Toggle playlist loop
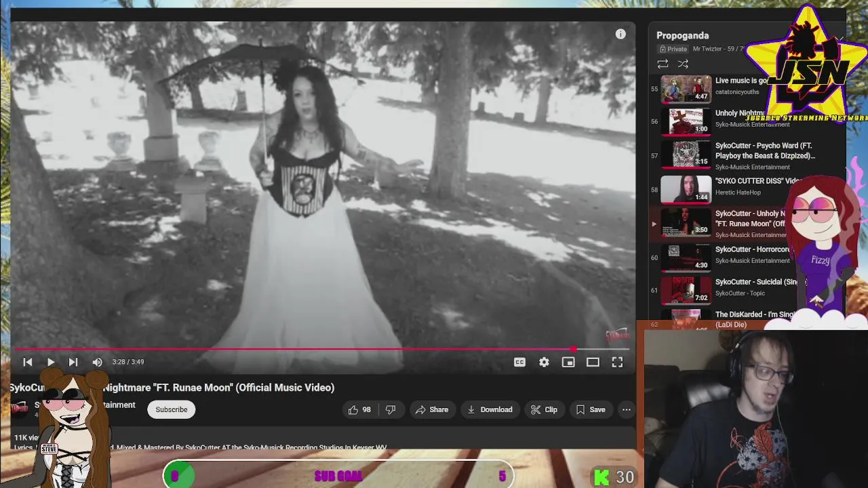The width and height of the screenshot is (868, 488). pyautogui.click(x=663, y=64)
